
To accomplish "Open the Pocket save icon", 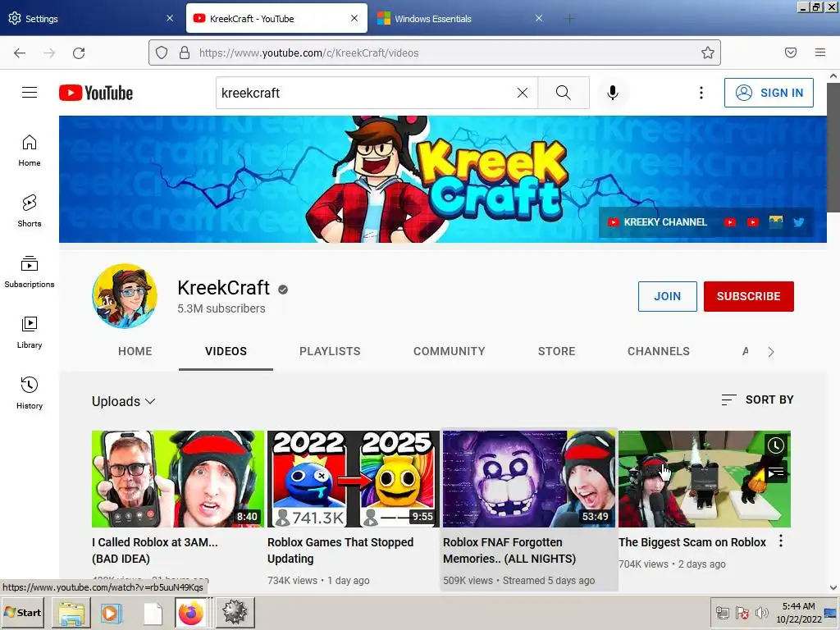I will (791, 52).
